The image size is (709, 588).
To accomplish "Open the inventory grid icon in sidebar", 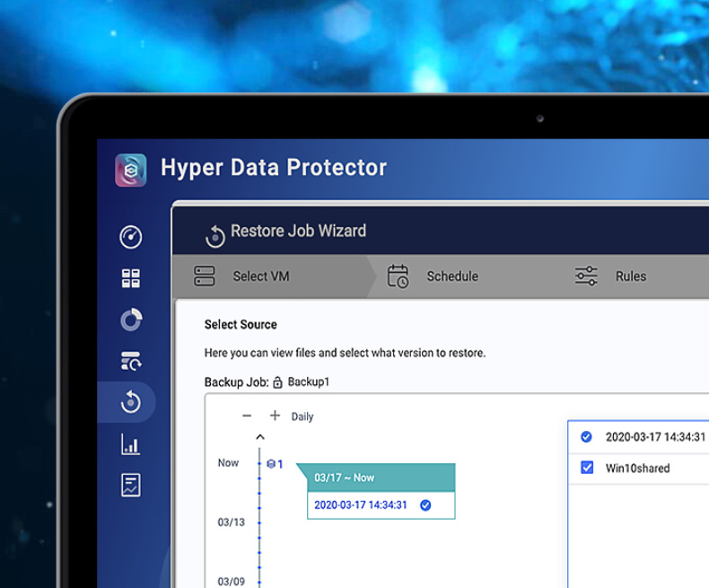I will [131, 278].
